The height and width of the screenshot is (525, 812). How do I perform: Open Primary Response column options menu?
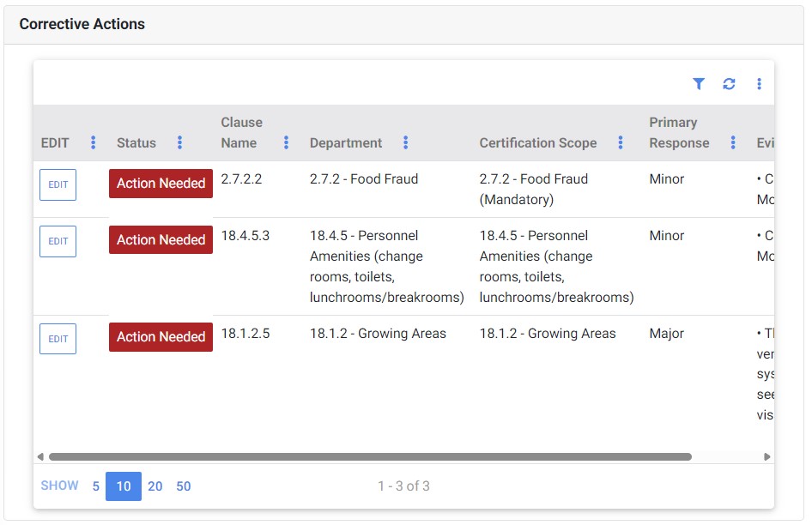[x=732, y=142]
